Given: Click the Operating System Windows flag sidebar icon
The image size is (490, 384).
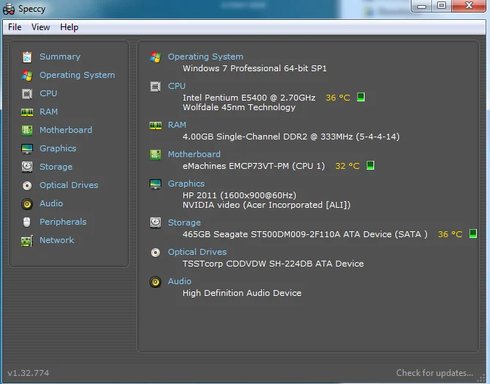Looking at the screenshot, I should point(27,75).
